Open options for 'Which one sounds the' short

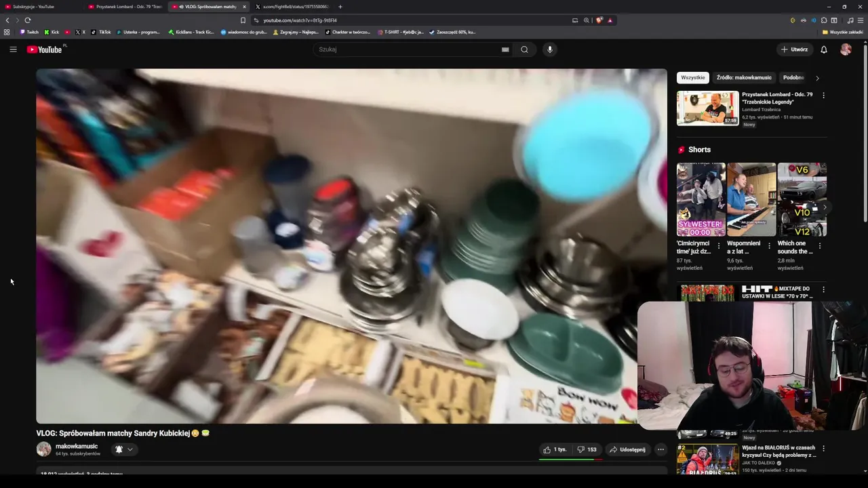[x=819, y=246]
